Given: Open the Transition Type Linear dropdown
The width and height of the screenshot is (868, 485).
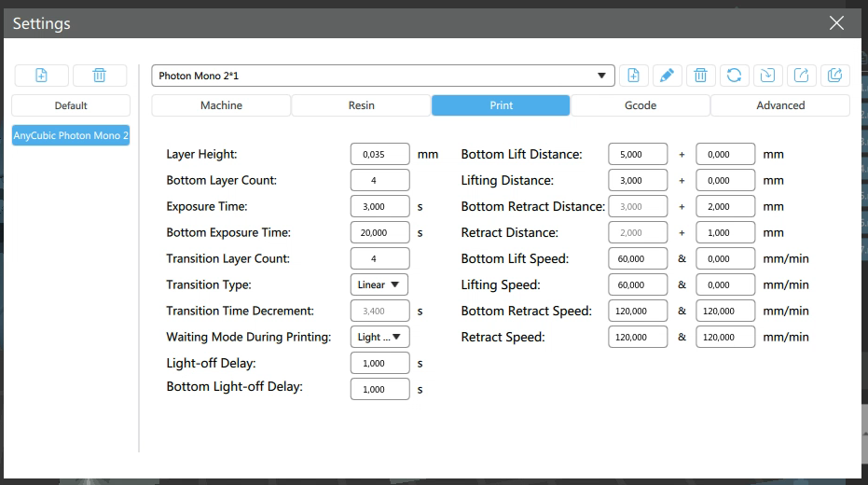Looking at the screenshot, I should 379,284.
